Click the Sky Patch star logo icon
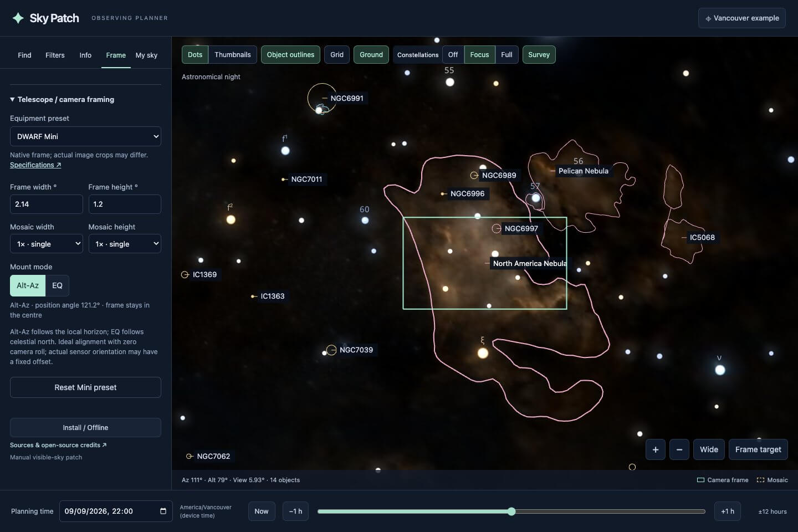798x532 pixels. 18,18
